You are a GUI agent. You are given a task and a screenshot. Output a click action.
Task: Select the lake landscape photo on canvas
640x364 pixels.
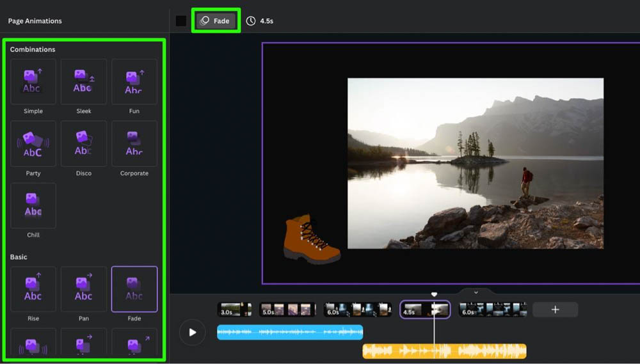pos(476,163)
